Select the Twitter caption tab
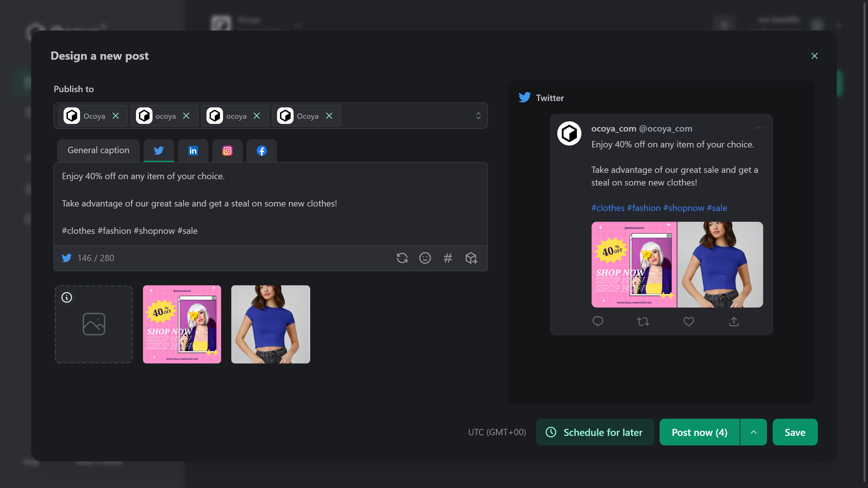The width and height of the screenshot is (868, 488). coord(159,150)
